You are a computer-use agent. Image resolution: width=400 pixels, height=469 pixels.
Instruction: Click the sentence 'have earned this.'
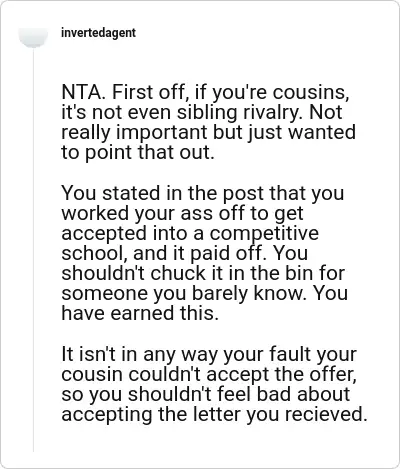[x=140, y=313]
